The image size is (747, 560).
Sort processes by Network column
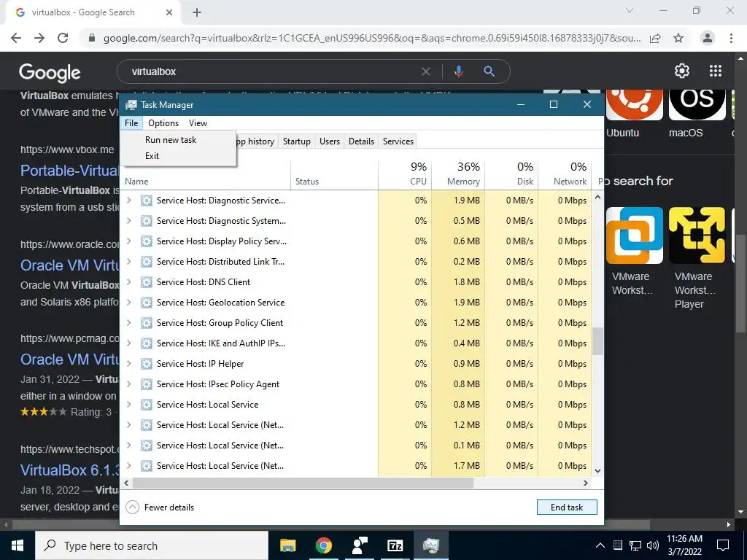pos(565,174)
